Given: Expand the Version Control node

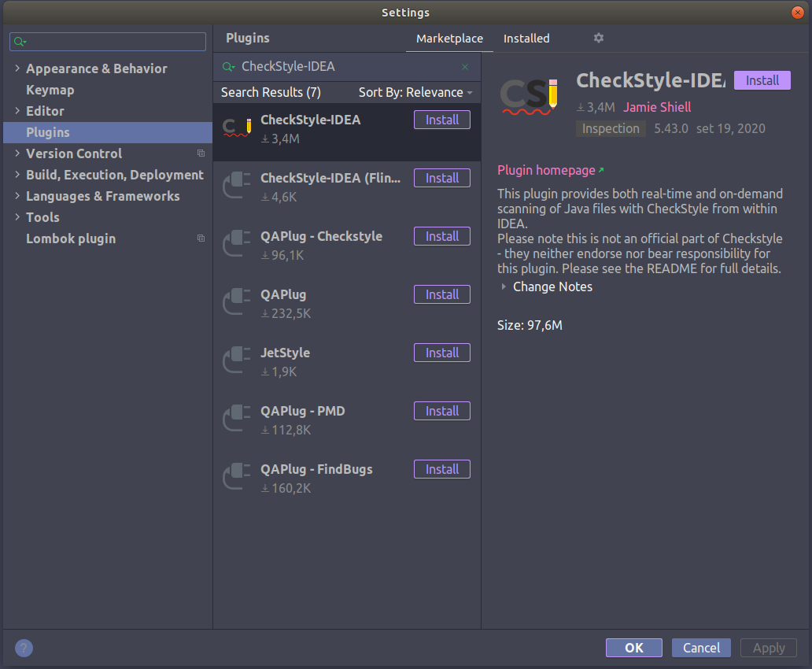Looking at the screenshot, I should coord(17,153).
